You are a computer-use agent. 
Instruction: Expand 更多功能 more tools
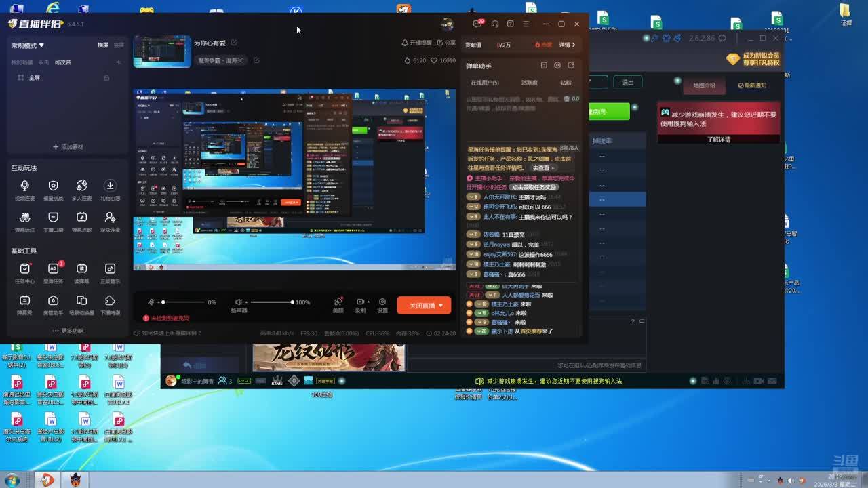coord(68,331)
